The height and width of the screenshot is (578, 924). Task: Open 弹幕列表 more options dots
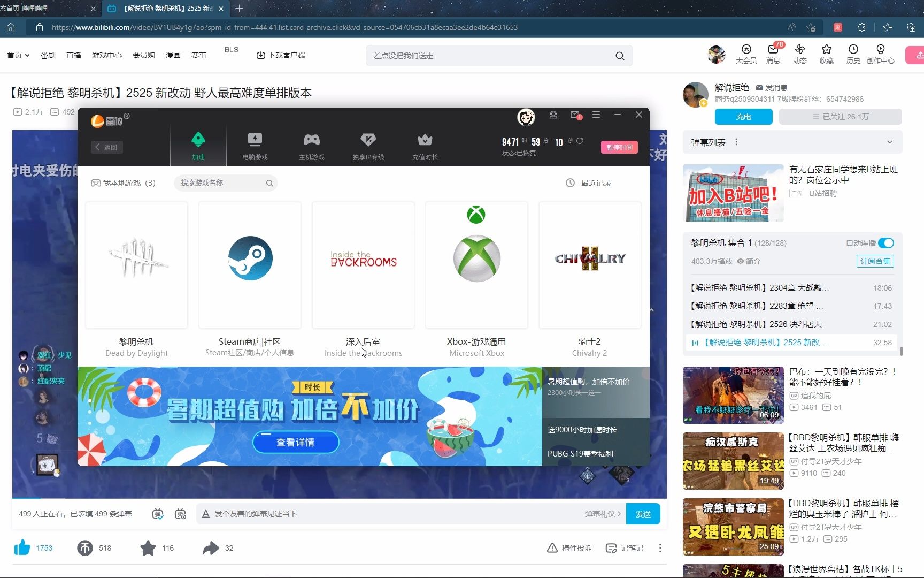pyautogui.click(x=736, y=142)
